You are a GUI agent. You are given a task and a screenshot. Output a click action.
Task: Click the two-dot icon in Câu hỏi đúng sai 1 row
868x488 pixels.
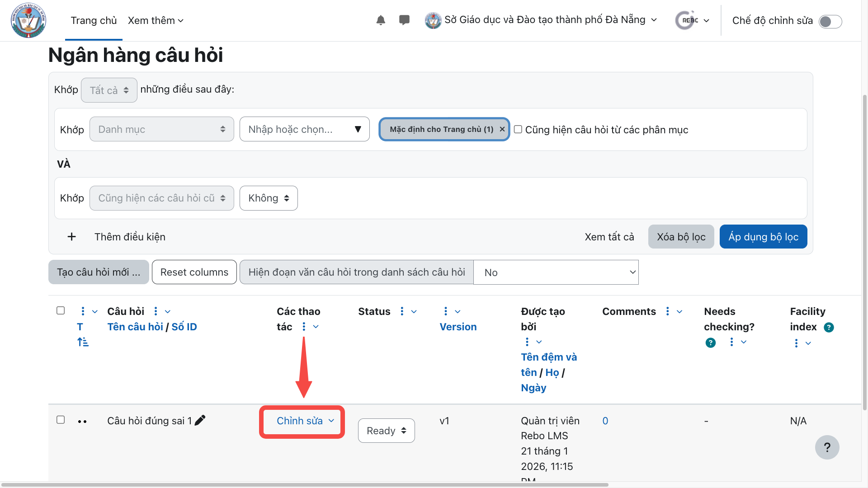pos(82,422)
